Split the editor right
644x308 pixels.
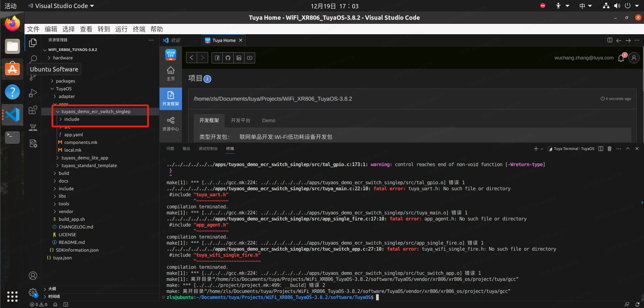tap(610, 40)
